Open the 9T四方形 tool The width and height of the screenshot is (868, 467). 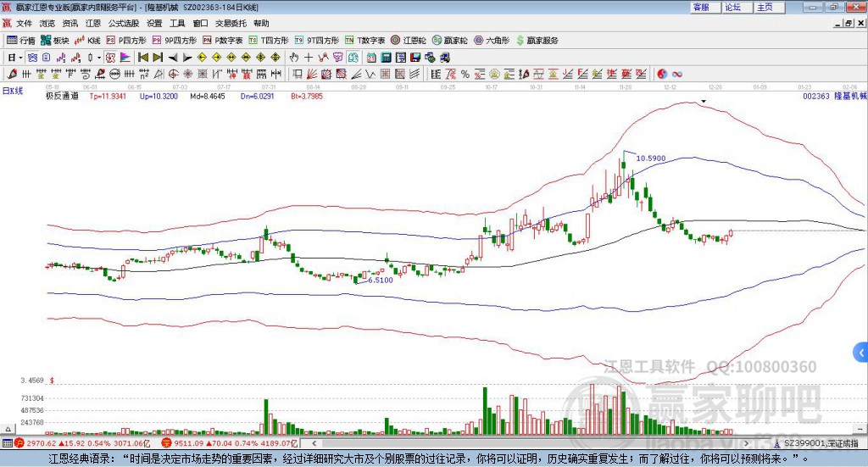click(317, 41)
